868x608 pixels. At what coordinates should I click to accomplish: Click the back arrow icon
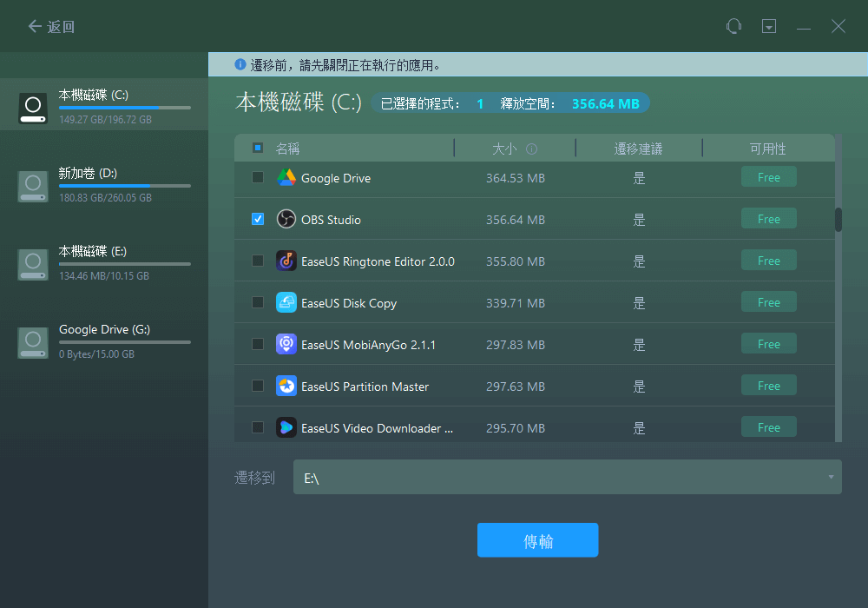(x=35, y=26)
